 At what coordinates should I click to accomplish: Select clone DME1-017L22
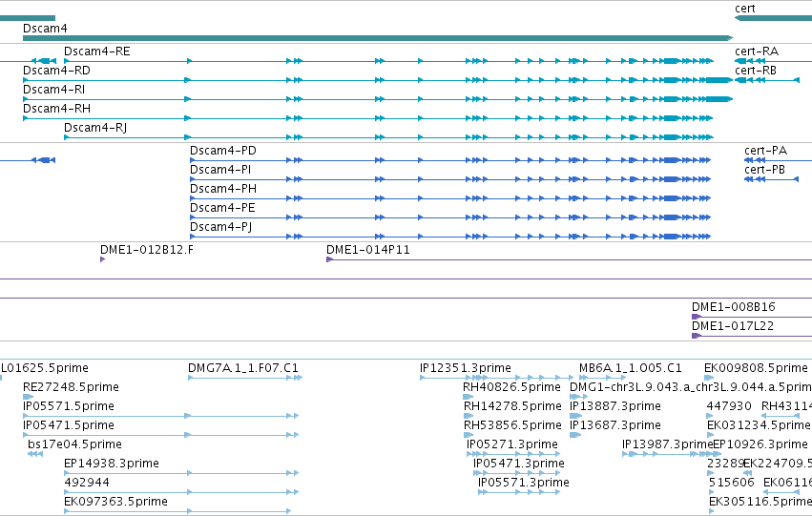pos(733,326)
